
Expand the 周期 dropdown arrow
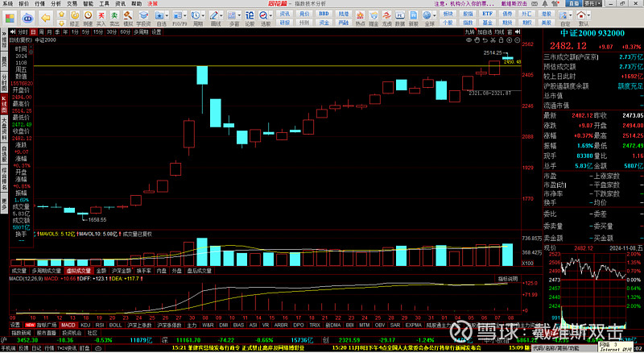204,15
